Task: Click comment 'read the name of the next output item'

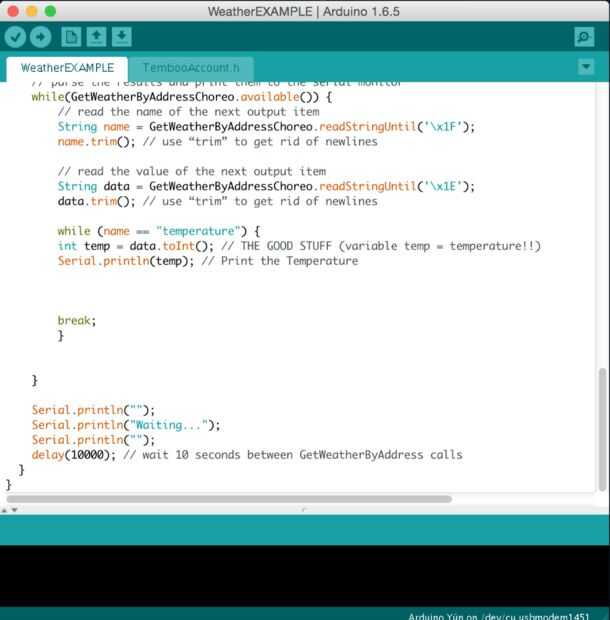Action: pyautogui.click(x=189, y=112)
